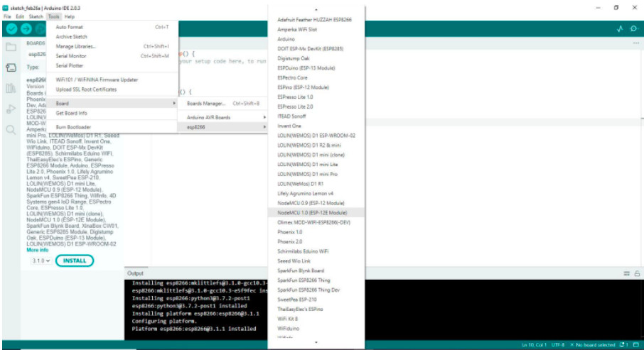Screen dimensions: 644x350
Task: Open the Edit menu
Action: click(x=20, y=17)
